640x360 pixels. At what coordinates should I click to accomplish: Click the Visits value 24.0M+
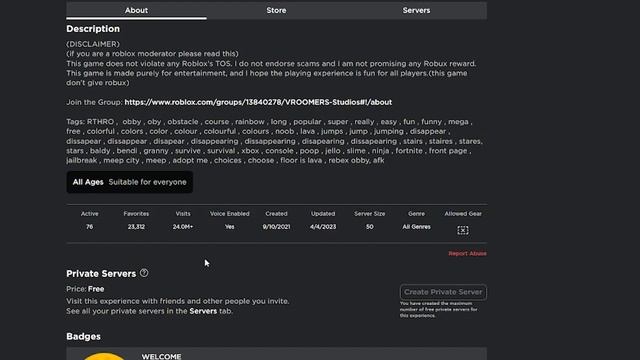click(x=183, y=227)
